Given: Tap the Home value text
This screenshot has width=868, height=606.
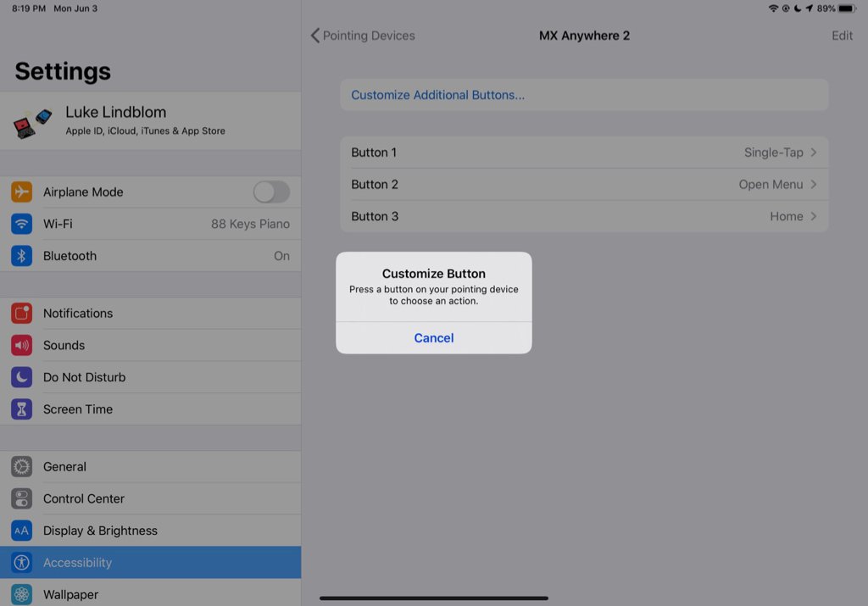Looking at the screenshot, I should tap(786, 216).
